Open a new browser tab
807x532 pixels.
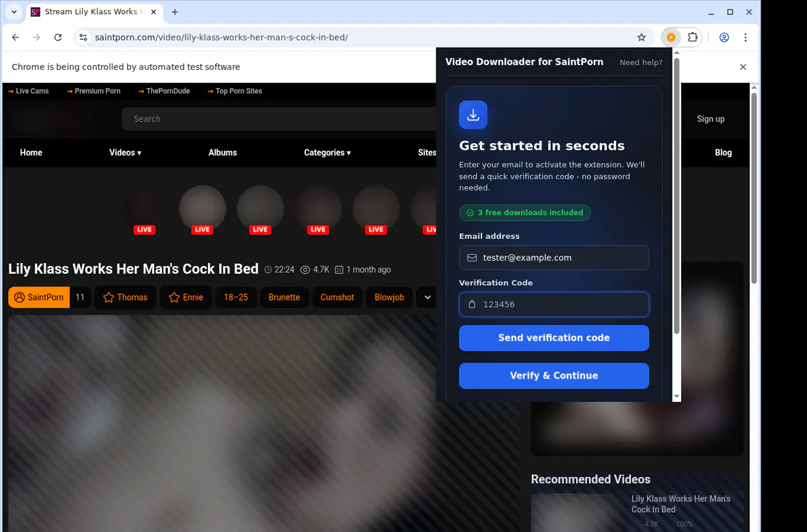pos(175,12)
